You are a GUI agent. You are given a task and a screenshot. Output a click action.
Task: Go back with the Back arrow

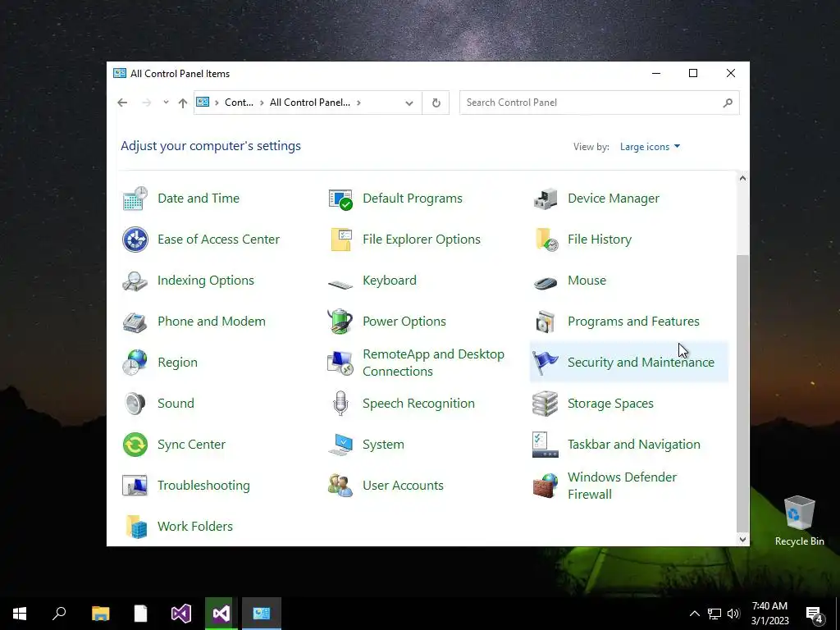(x=123, y=103)
